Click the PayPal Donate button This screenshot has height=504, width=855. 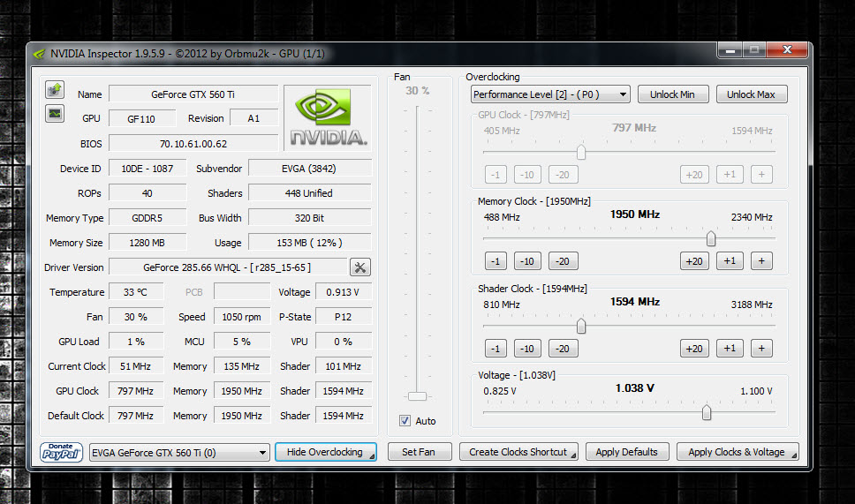61,452
